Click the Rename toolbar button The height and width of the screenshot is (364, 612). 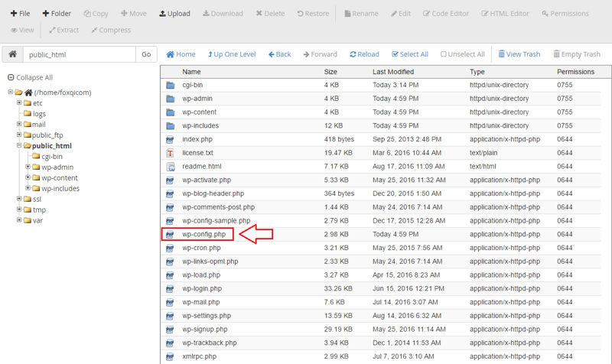(361, 13)
